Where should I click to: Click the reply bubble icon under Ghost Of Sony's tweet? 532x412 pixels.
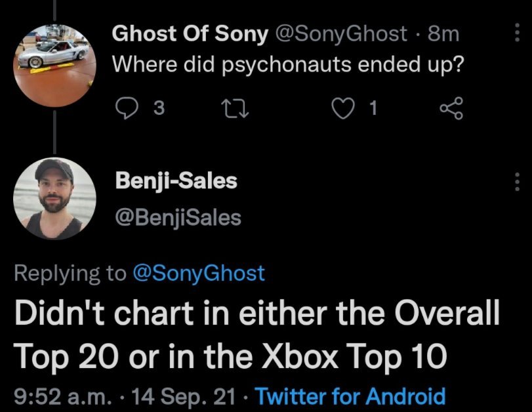point(125,110)
